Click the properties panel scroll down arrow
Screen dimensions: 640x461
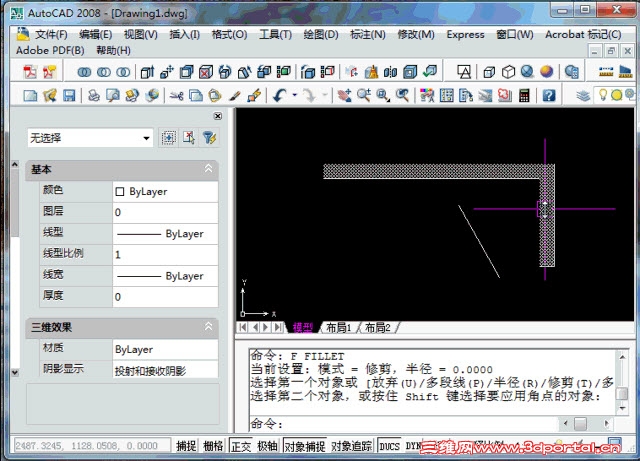click(x=15, y=372)
